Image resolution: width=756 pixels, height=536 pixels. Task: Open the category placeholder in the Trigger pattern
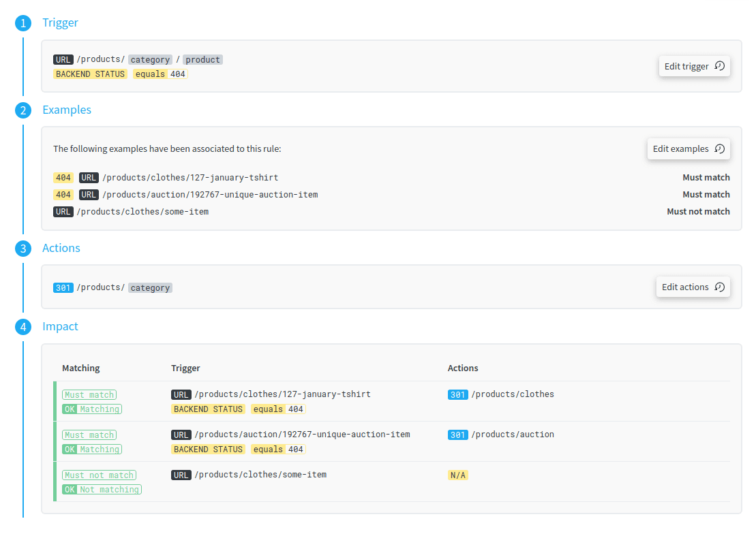(150, 59)
